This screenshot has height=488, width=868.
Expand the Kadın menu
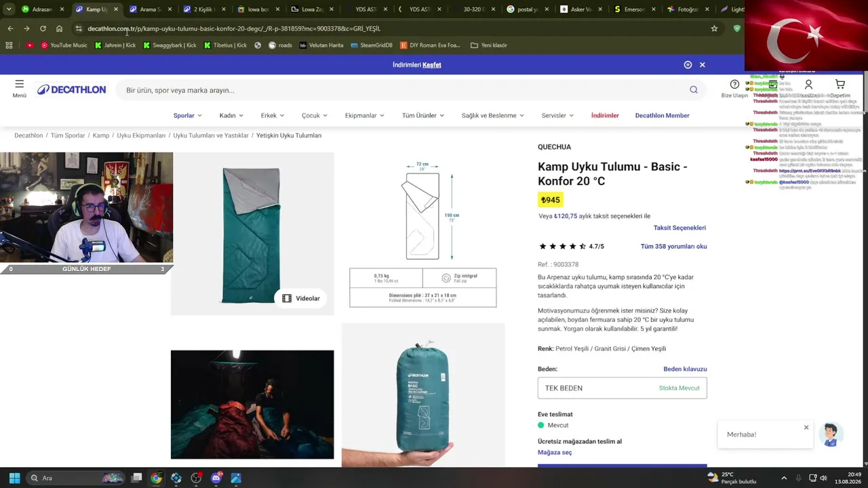[x=231, y=115]
